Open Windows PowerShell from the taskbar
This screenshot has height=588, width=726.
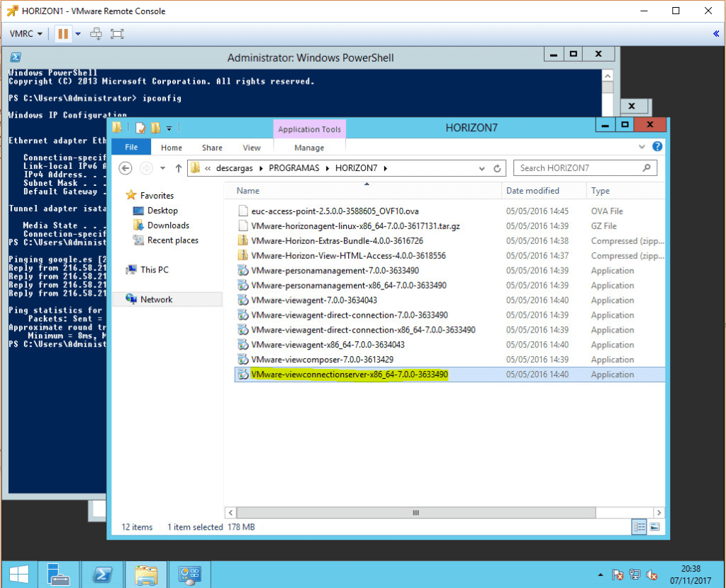point(102,575)
